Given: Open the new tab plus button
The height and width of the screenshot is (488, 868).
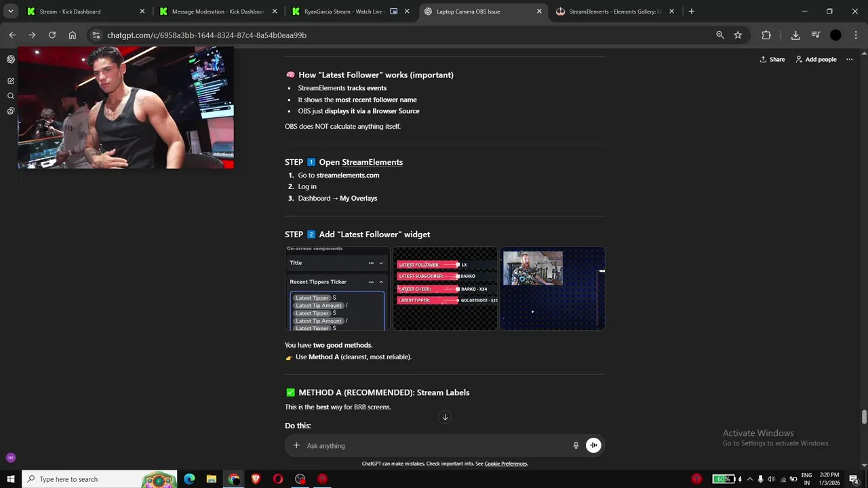Looking at the screenshot, I should tap(691, 12).
